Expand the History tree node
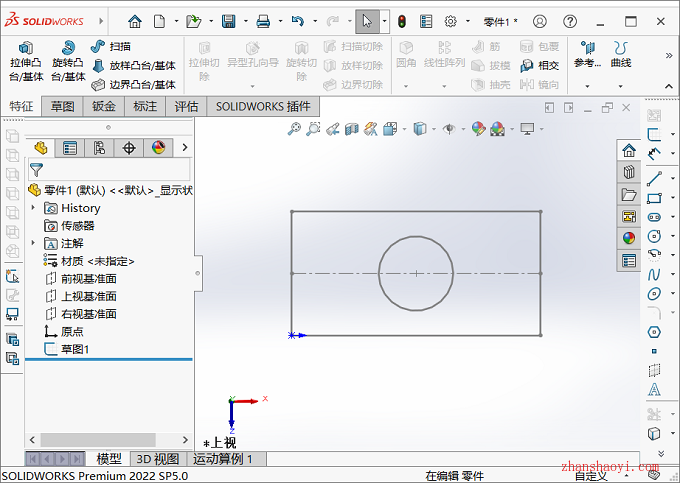The height and width of the screenshot is (483, 680). pos(33,208)
